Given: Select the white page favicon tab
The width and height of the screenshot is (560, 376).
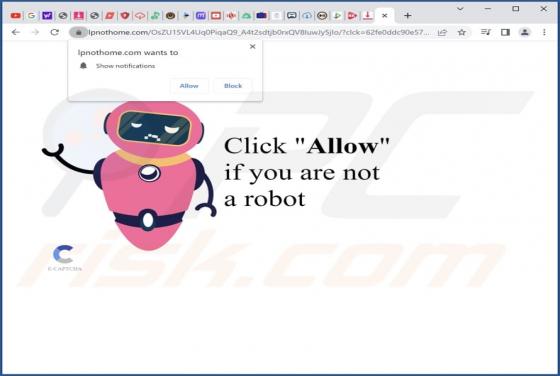Looking at the screenshot, I should coord(276,16).
